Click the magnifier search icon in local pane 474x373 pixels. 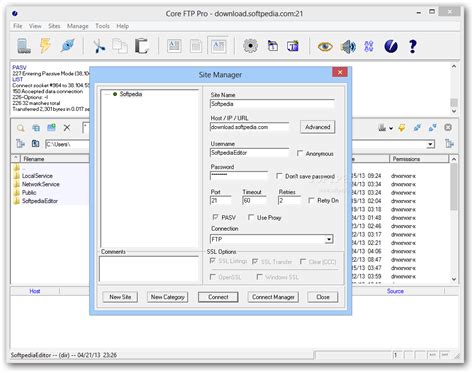click(x=20, y=128)
